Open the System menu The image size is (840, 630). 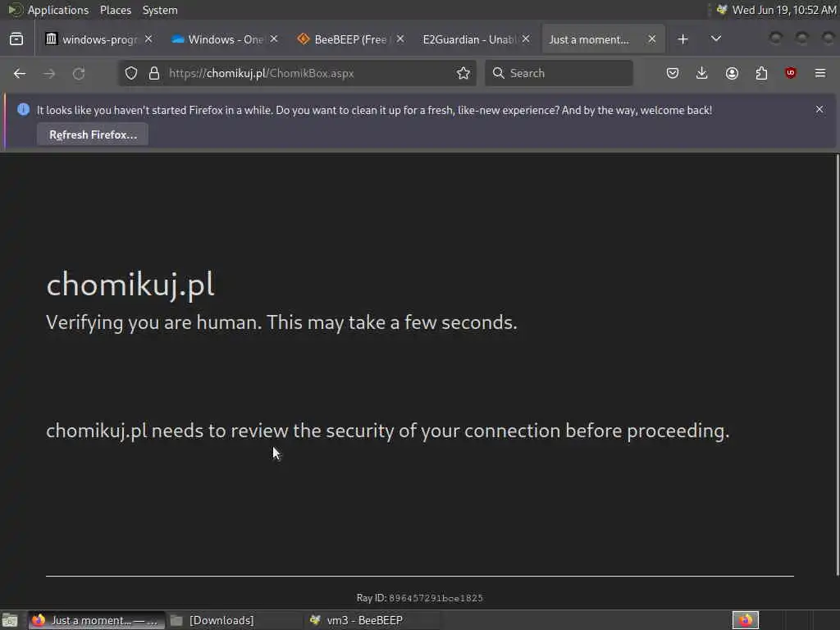click(160, 10)
